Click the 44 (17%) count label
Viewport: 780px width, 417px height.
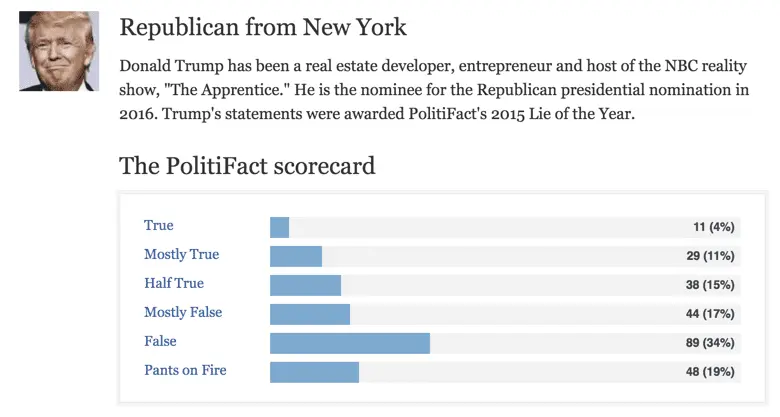pos(710,314)
